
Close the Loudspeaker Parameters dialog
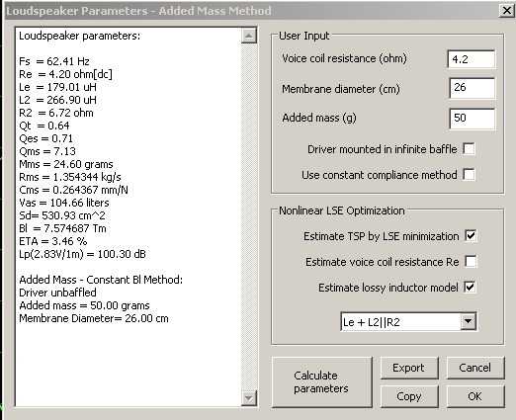pyautogui.click(x=506, y=11)
